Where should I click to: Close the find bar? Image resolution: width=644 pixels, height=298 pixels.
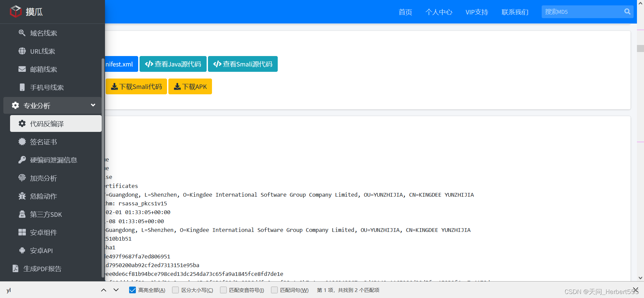click(635, 290)
